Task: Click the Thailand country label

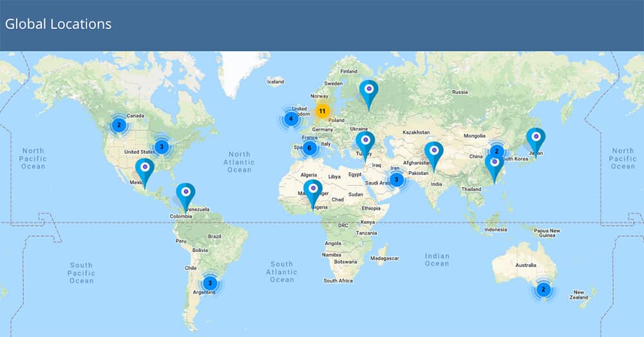Action: (x=471, y=190)
